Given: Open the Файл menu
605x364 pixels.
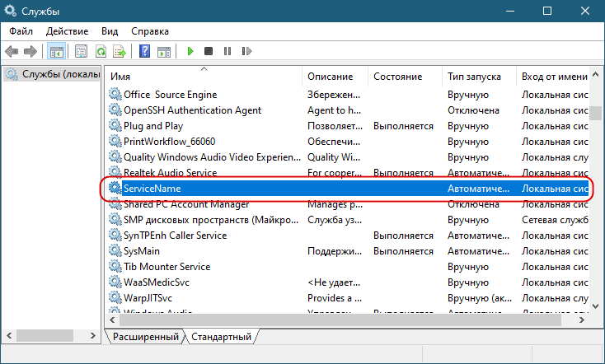Looking at the screenshot, I should point(21,31).
